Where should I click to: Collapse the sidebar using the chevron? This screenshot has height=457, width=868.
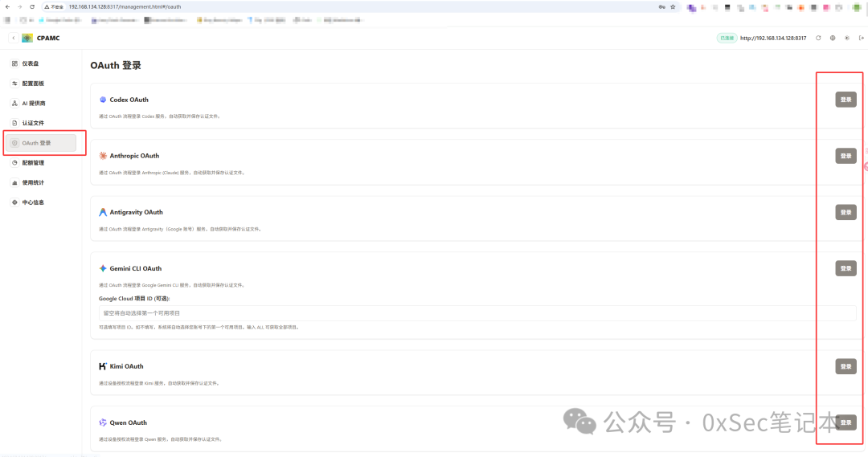click(14, 39)
